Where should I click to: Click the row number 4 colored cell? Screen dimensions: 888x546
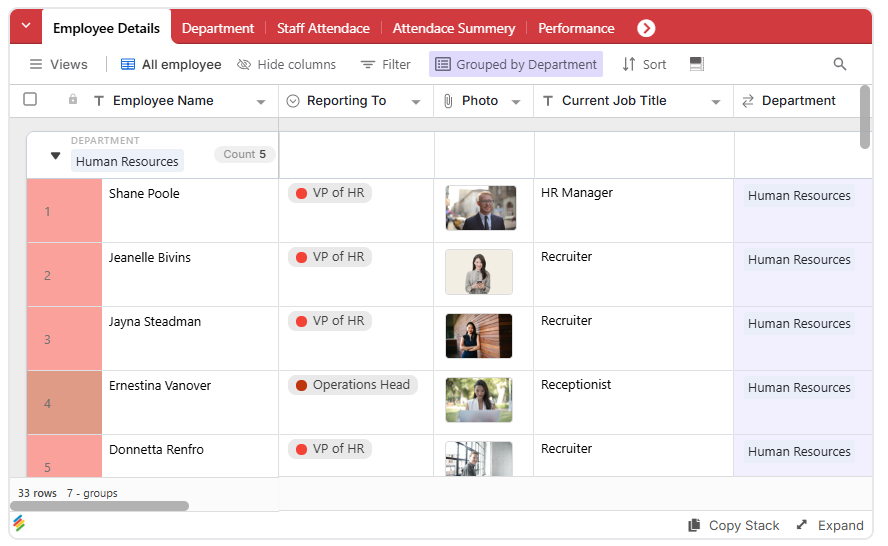64,403
